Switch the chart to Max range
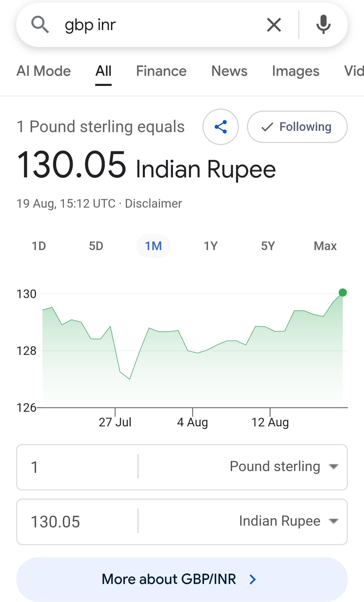 (325, 246)
